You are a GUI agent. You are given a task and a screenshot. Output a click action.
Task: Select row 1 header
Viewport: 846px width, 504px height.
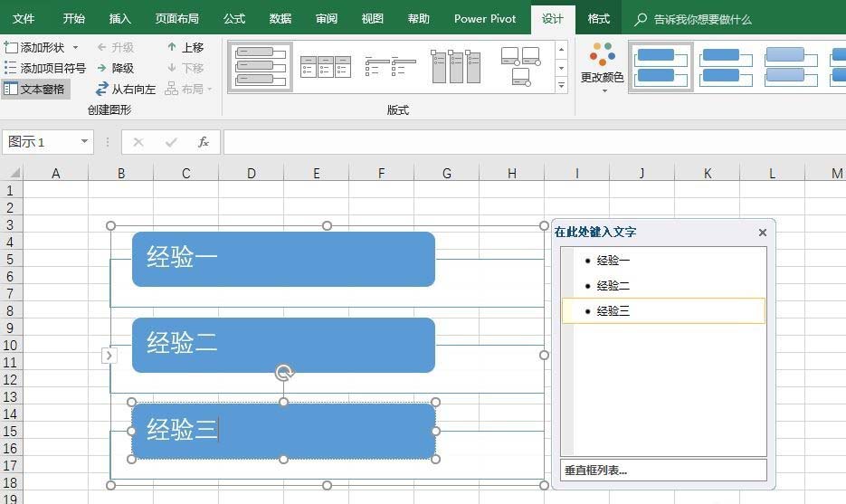tap(10, 191)
